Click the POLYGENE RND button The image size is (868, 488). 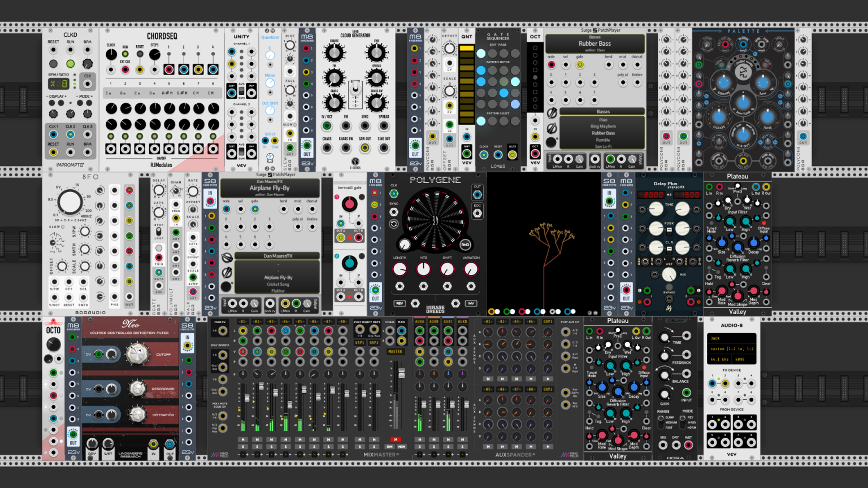(465, 245)
